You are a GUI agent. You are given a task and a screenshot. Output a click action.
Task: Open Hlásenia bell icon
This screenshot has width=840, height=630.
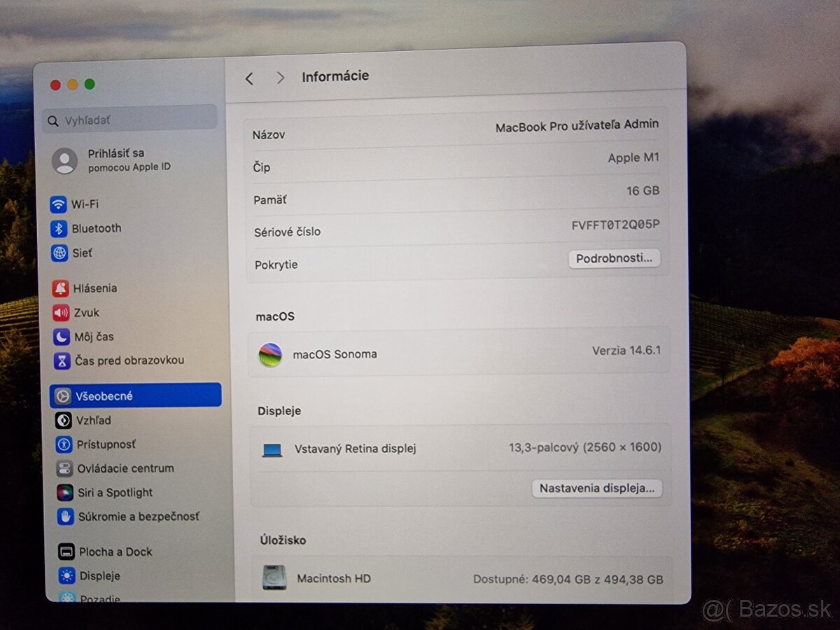click(x=61, y=288)
